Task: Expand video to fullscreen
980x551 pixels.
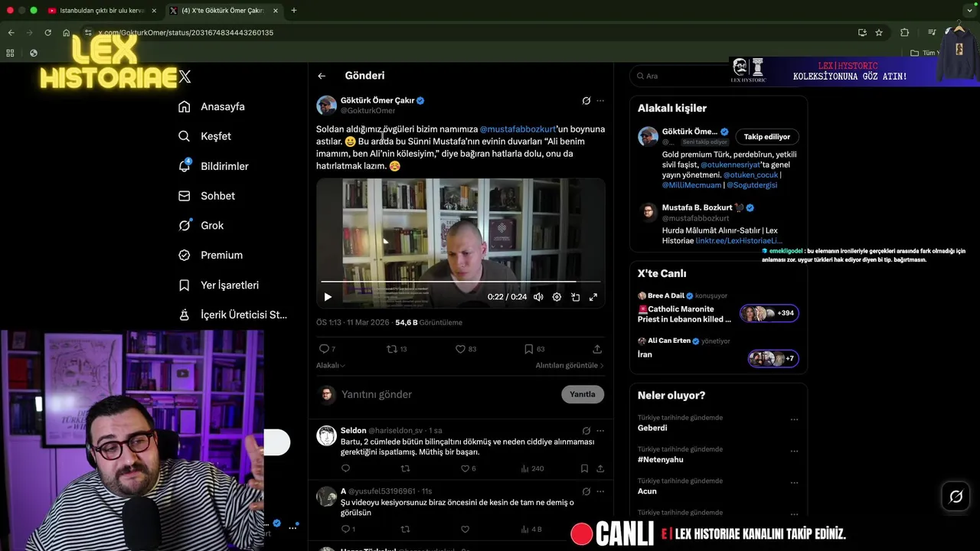Action: 593,297
